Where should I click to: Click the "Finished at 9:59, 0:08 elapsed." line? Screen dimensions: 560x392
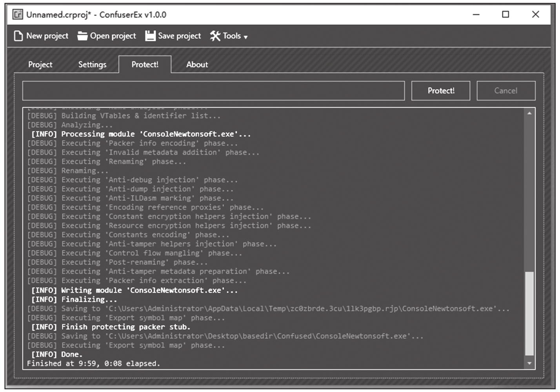coord(93,363)
